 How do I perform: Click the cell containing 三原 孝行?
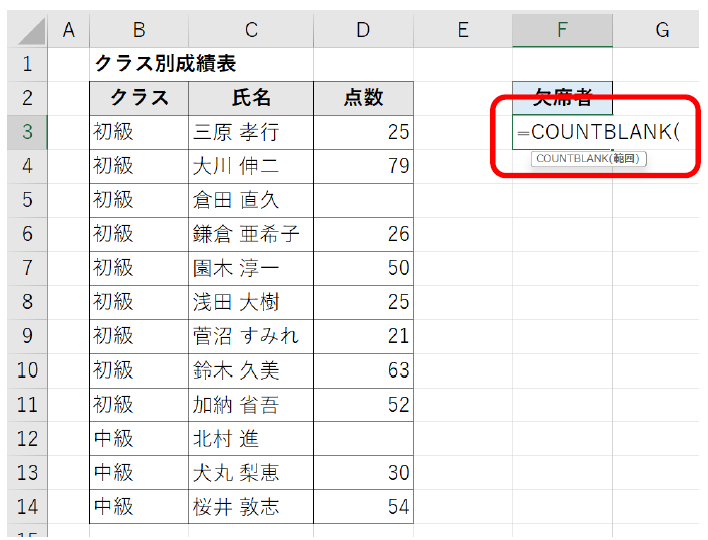point(250,132)
